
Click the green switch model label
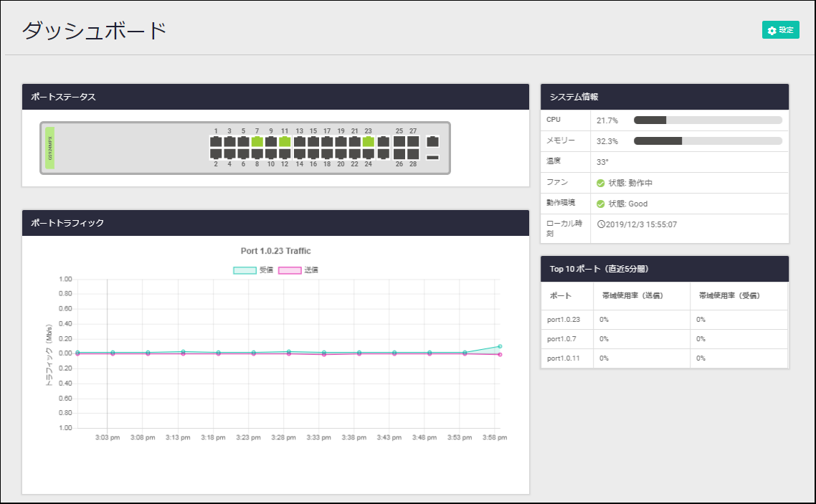click(x=50, y=148)
